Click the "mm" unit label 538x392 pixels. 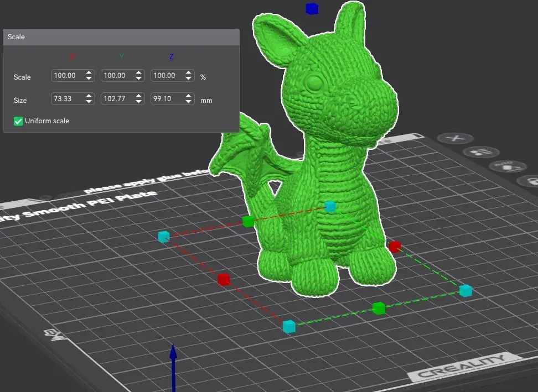(x=206, y=101)
